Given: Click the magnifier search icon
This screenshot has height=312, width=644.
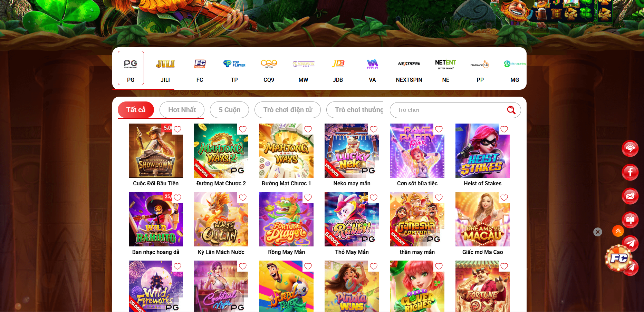Looking at the screenshot, I should click(x=511, y=110).
